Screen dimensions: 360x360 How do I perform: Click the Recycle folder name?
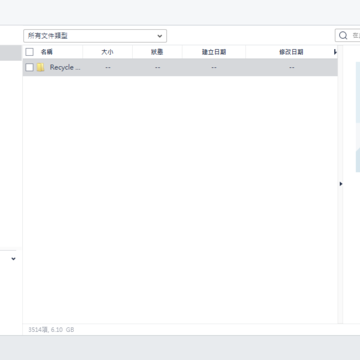(x=65, y=67)
